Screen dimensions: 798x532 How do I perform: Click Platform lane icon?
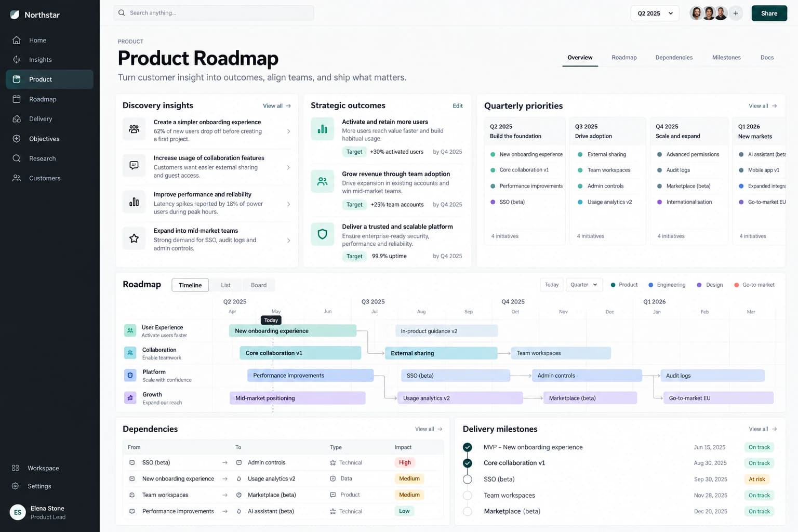click(130, 375)
